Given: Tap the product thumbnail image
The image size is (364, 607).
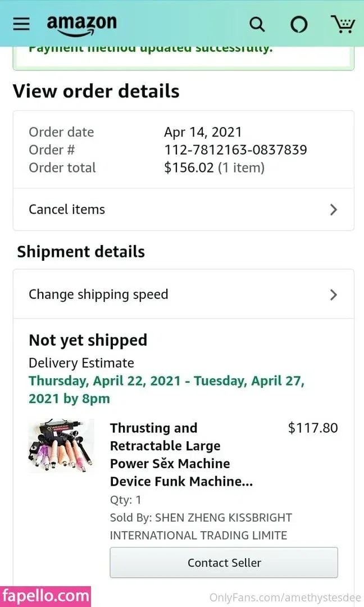Looking at the screenshot, I should [61, 447].
